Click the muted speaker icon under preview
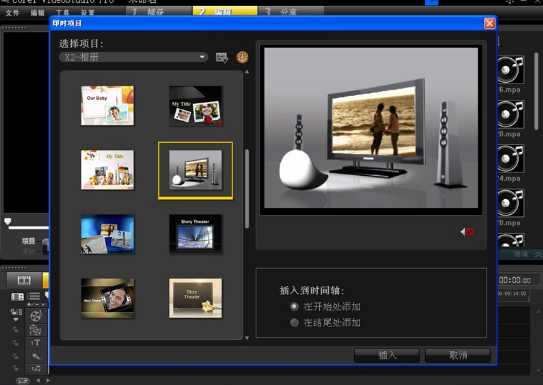Viewport: 543px width, 385px height. point(466,232)
